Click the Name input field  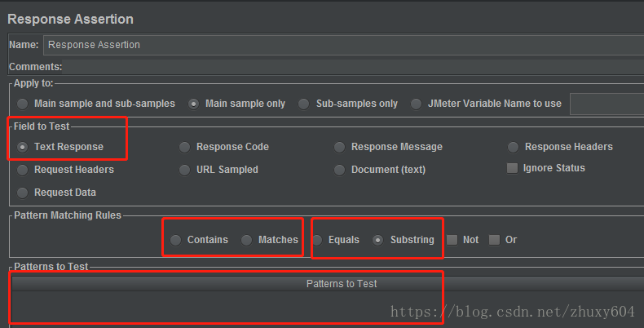[343, 45]
